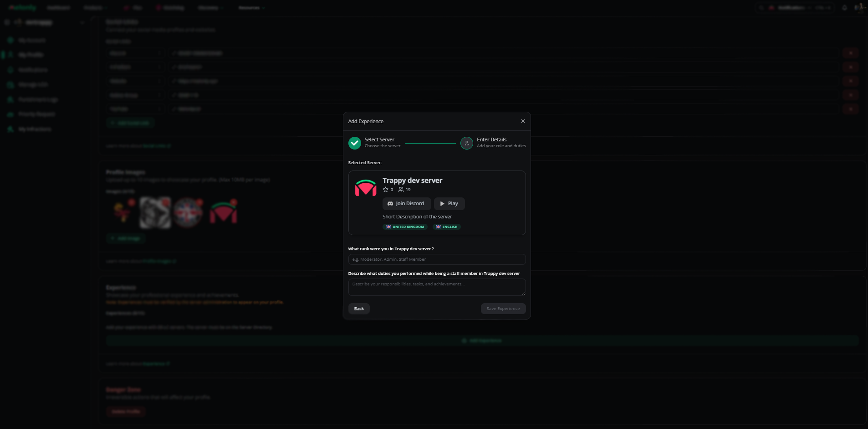Click the 'Enter Details' step label
The width and height of the screenshot is (868, 429).
pyautogui.click(x=491, y=140)
